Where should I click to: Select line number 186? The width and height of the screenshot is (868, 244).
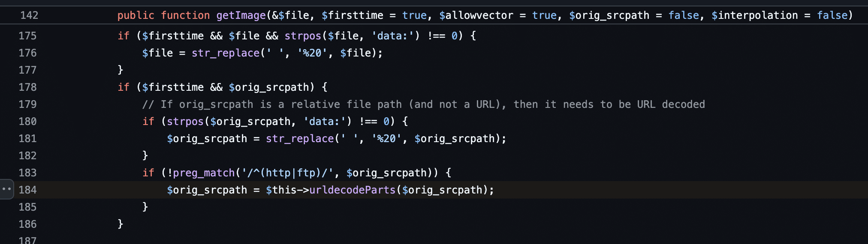28,224
